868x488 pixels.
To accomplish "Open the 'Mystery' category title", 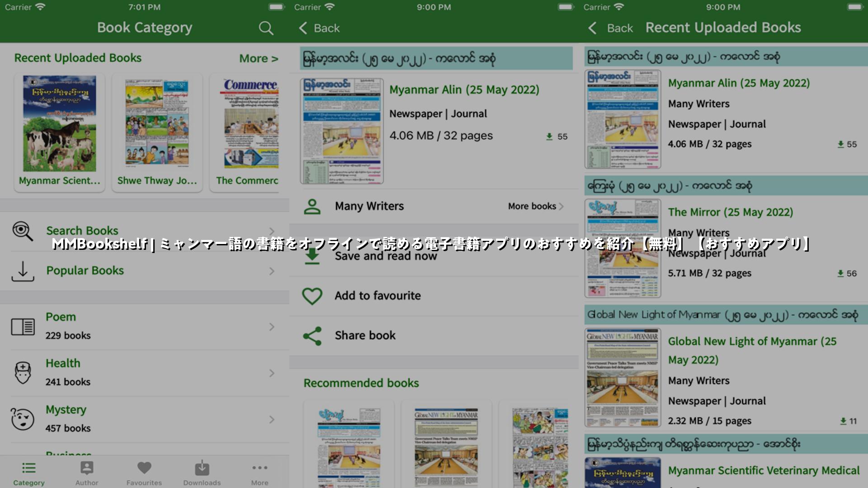I will pos(66,410).
